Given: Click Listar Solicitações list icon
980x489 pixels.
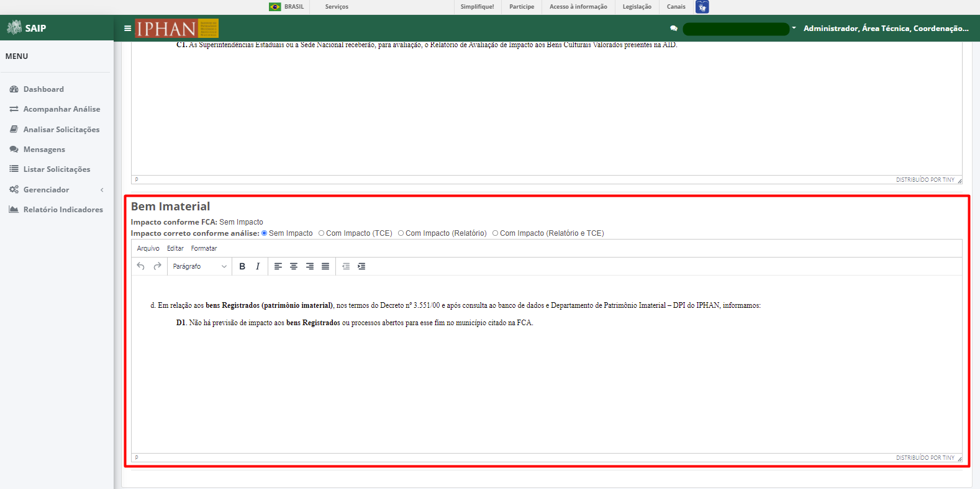Looking at the screenshot, I should click(x=14, y=169).
